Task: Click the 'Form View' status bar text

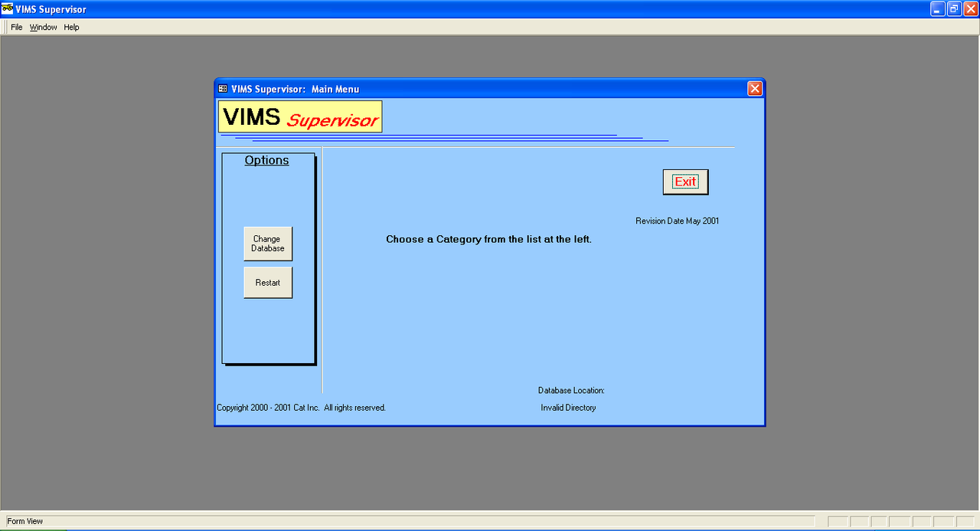Action: 25,521
